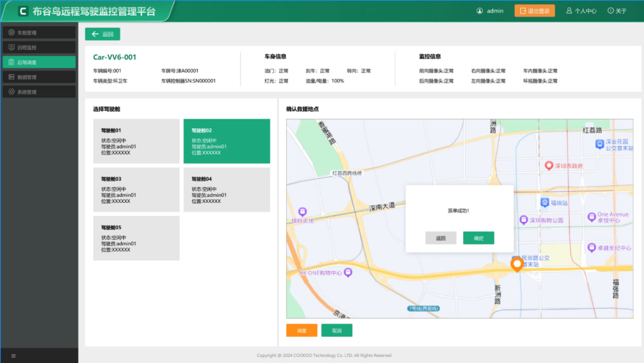Click the 确定 button in dialog
This screenshot has height=363, width=644.
[x=479, y=238]
